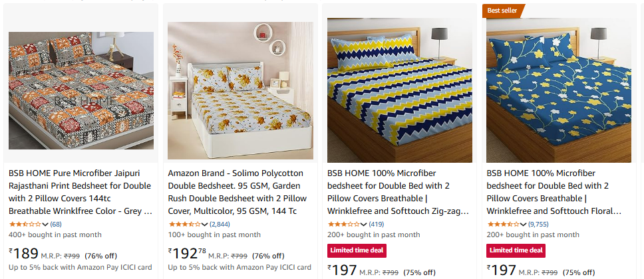Open the Solimo Garden Rush bedsheet image
Viewport: 644px width, 279px height.
point(240,90)
